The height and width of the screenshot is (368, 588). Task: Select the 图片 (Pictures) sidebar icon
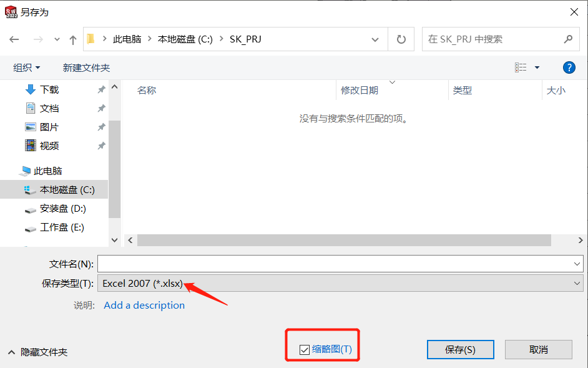coord(32,127)
